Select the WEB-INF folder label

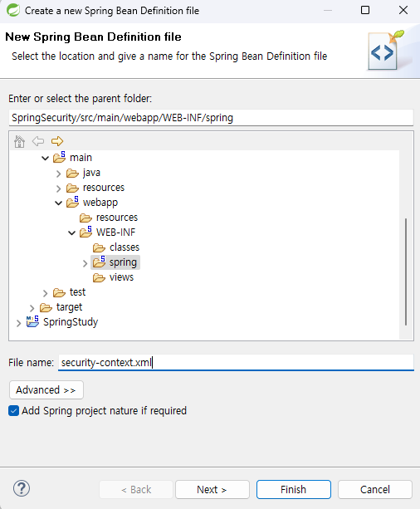[x=115, y=232]
